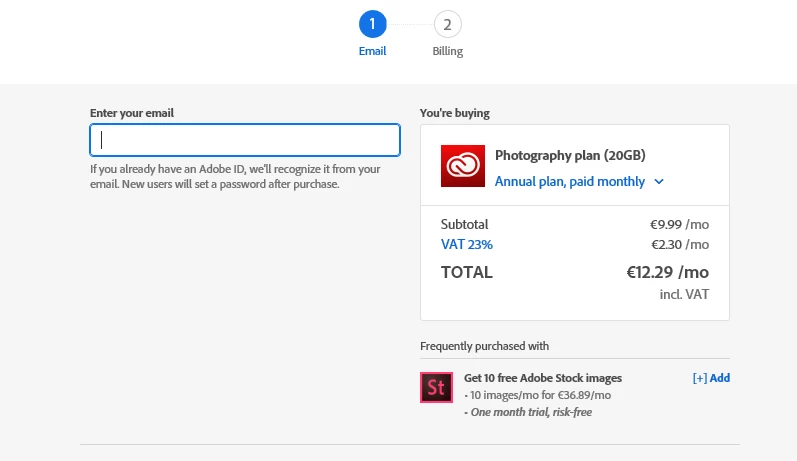Click the dropdown chevron beside plan type
The image size is (797, 461).
(659, 181)
